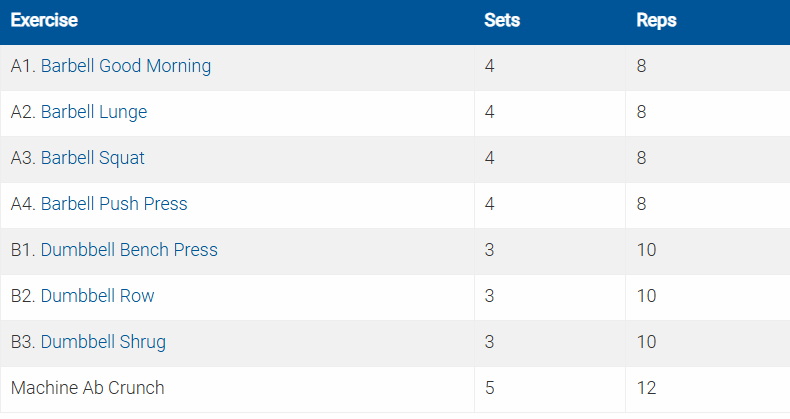Select the Machine Ab Crunch text

click(88, 388)
